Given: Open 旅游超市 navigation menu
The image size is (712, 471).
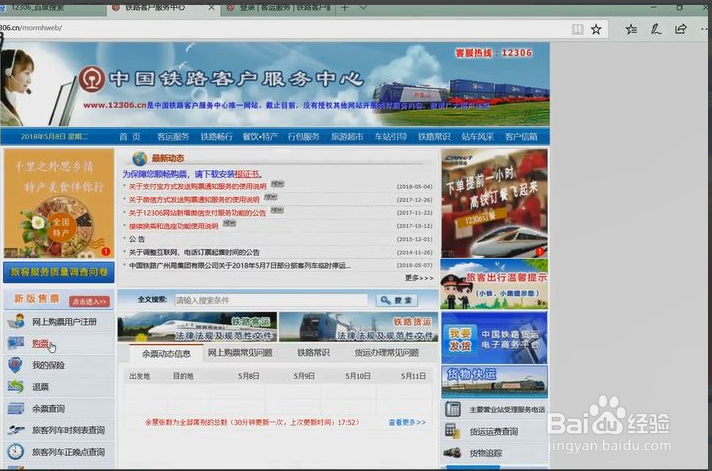Looking at the screenshot, I should click(347, 137).
